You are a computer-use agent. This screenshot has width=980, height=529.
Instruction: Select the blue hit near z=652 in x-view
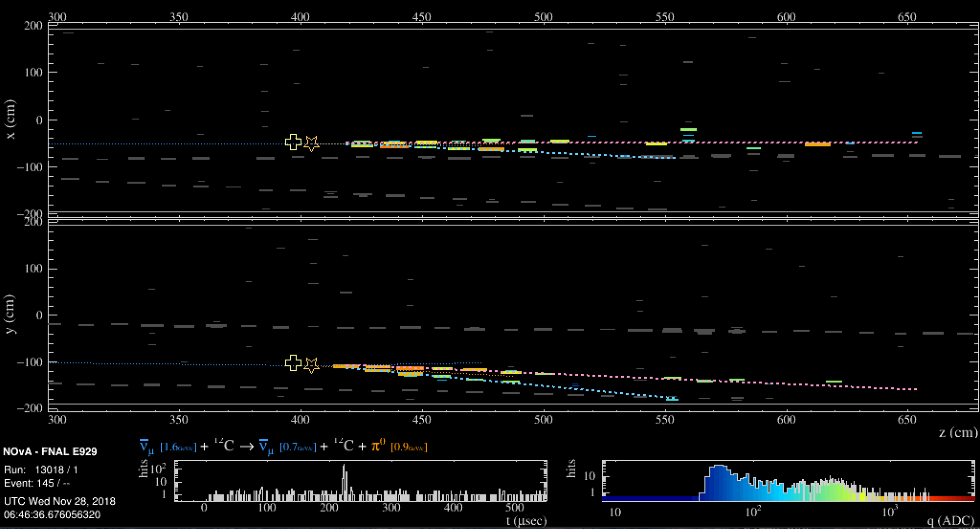[x=916, y=133]
